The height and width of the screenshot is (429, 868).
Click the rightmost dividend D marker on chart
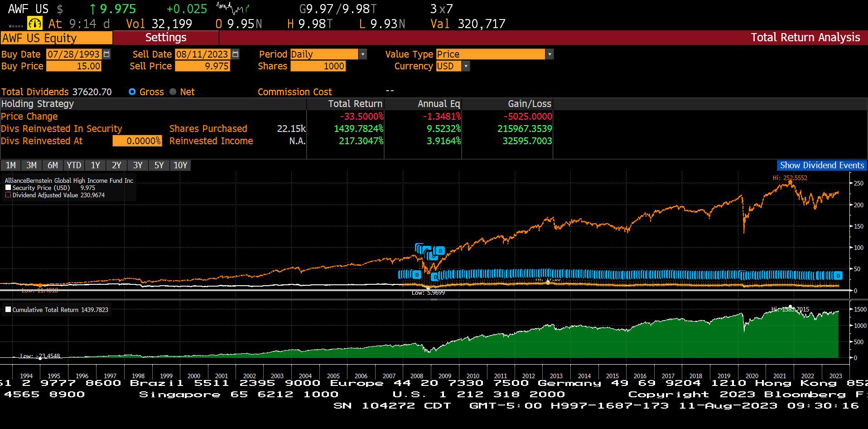point(838,275)
